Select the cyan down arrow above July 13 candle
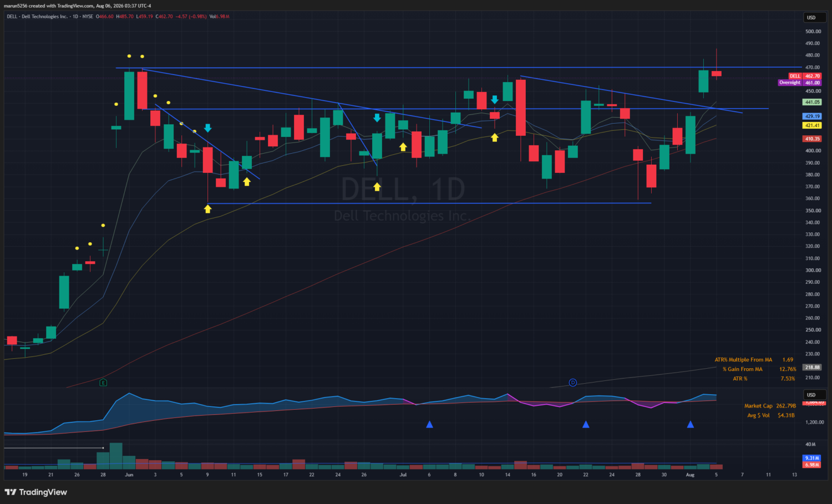Screen dimensions: 832x504 coord(495,100)
